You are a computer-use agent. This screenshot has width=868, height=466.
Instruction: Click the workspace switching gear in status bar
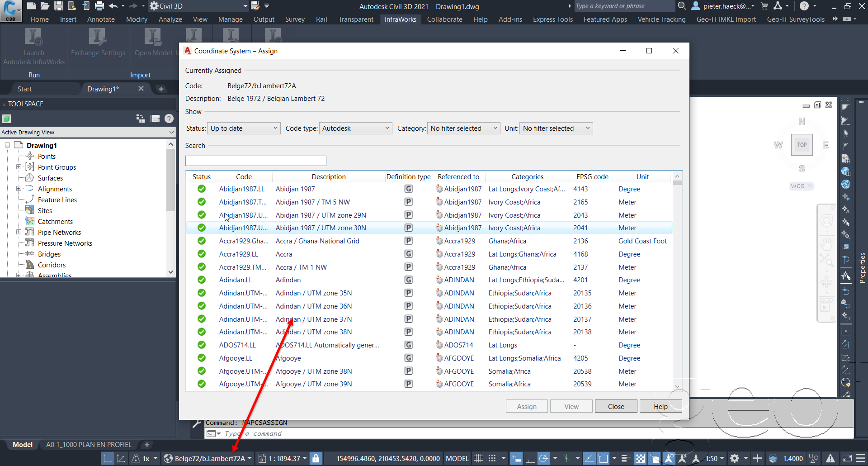(x=735, y=458)
